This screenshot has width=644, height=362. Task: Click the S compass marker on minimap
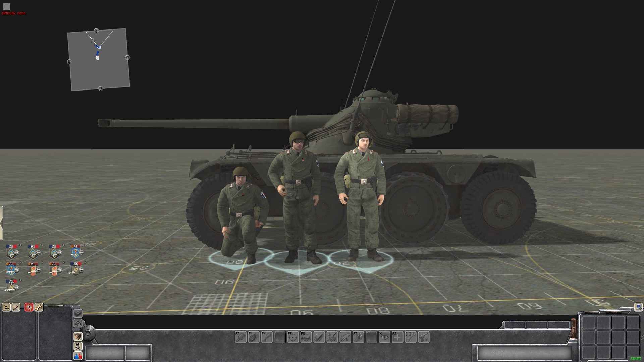tap(96, 31)
